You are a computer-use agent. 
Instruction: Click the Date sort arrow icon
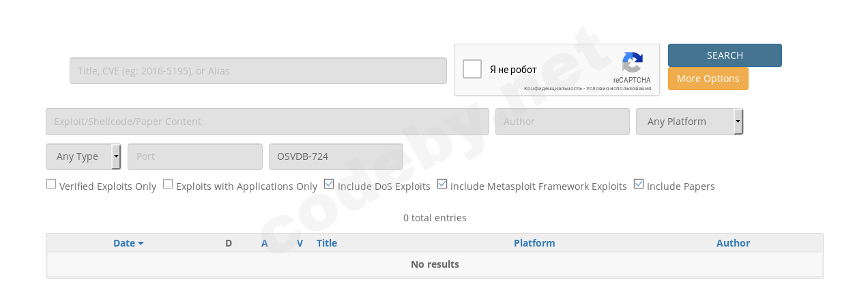[x=141, y=244]
